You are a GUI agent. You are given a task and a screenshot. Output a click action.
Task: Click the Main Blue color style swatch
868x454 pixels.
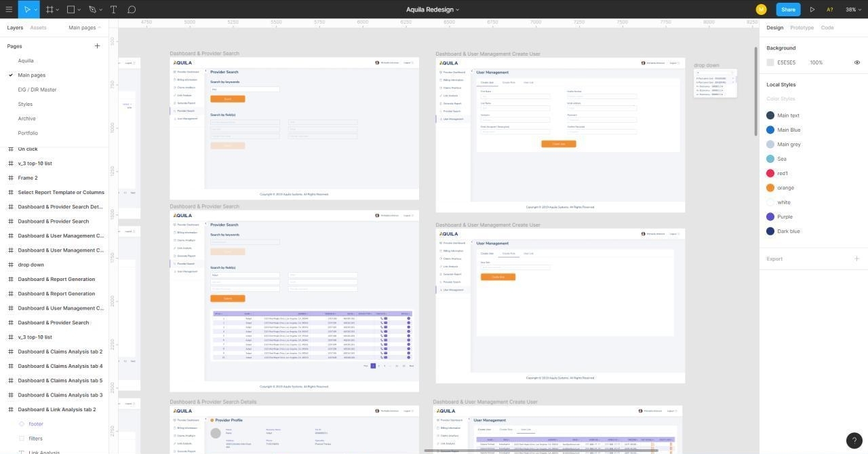tap(770, 129)
